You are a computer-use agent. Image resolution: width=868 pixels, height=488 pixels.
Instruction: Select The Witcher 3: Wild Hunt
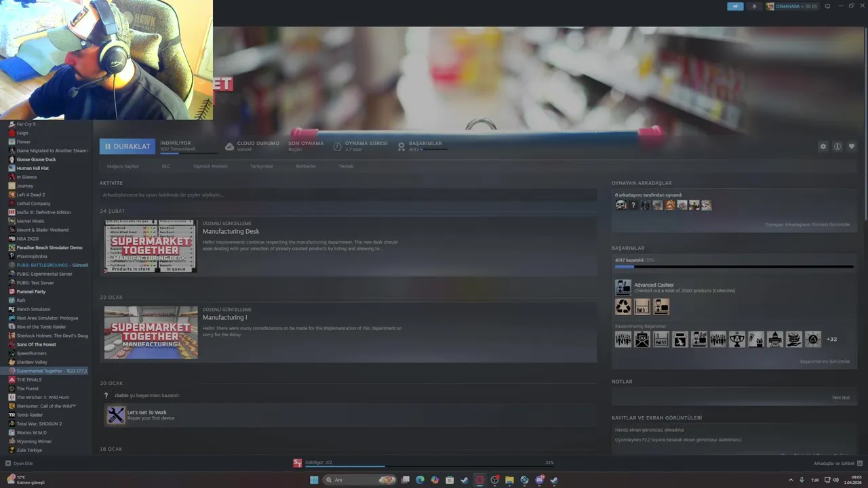[x=43, y=397]
